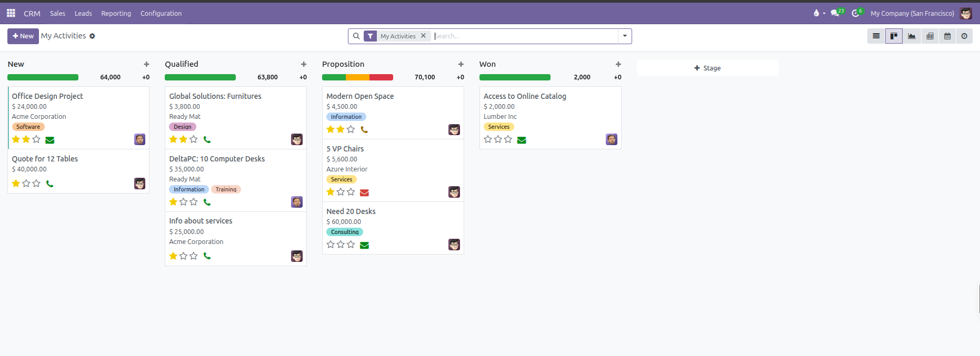Click salesperson avatar on 5 VP Chairs card
The height and width of the screenshot is (356, 980).
(x=454, y=192)
